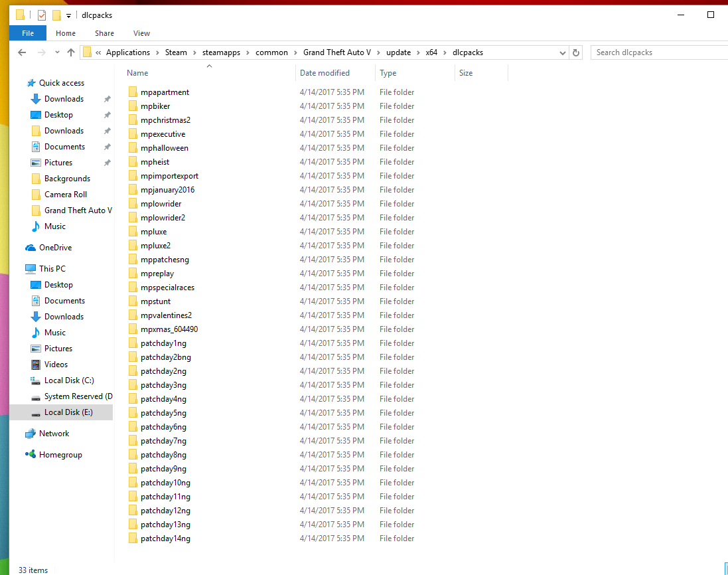Viewport: 728px width, 575px height.
Task: Go up one folder level arrow
Action: click(x=71, y=52)
